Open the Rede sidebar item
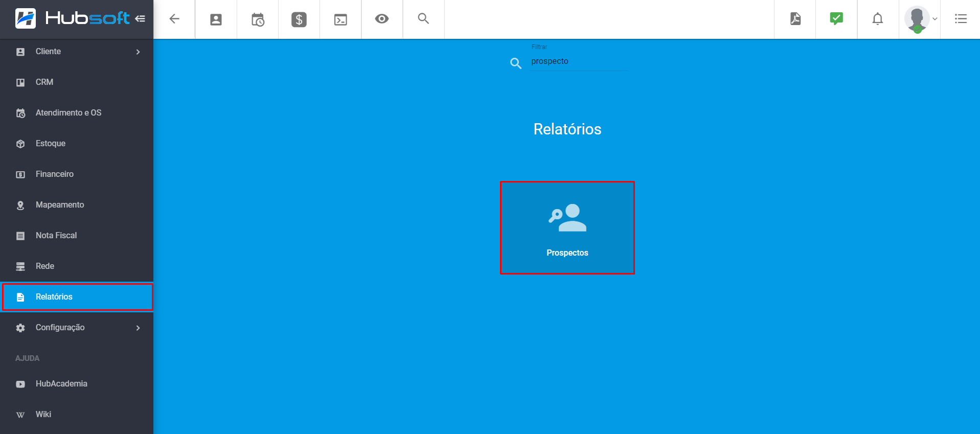This screenshot has width=980, height=434. [77, 266]
